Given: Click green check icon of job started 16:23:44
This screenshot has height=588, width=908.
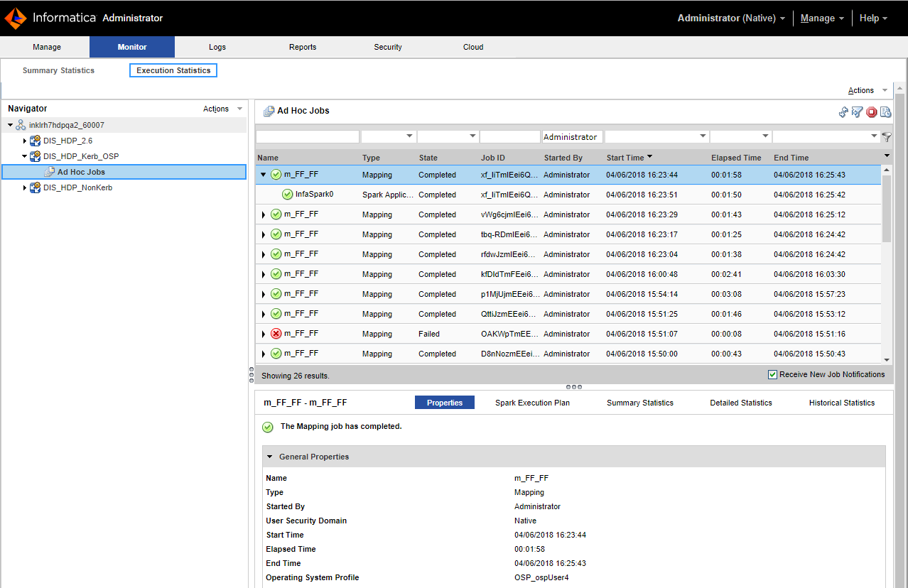Looking at the screenshot, I should pyautogui.click(x=276, y=175).
